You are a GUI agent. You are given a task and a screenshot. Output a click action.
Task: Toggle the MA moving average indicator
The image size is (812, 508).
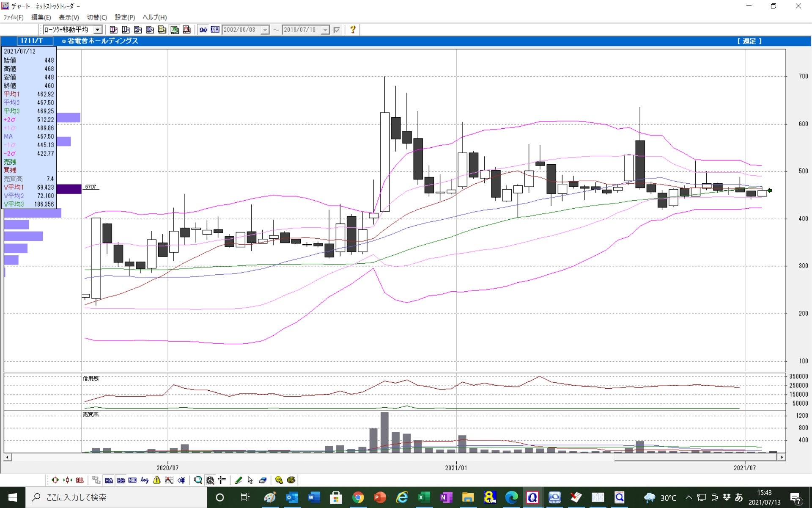(109, 480)
